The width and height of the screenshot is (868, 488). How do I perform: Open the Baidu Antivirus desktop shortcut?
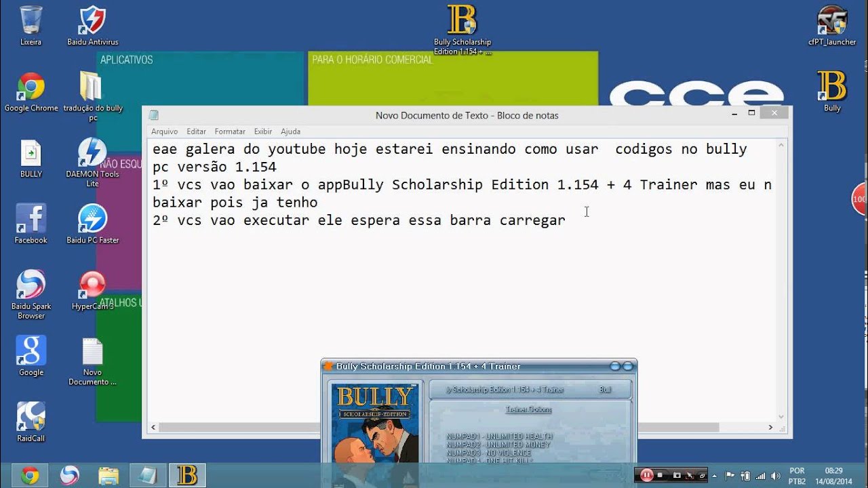[92, 26]
